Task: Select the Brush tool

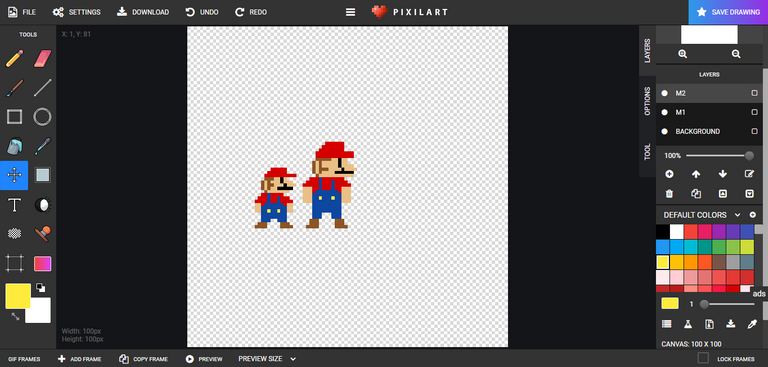Action: [x=14, y=88]
